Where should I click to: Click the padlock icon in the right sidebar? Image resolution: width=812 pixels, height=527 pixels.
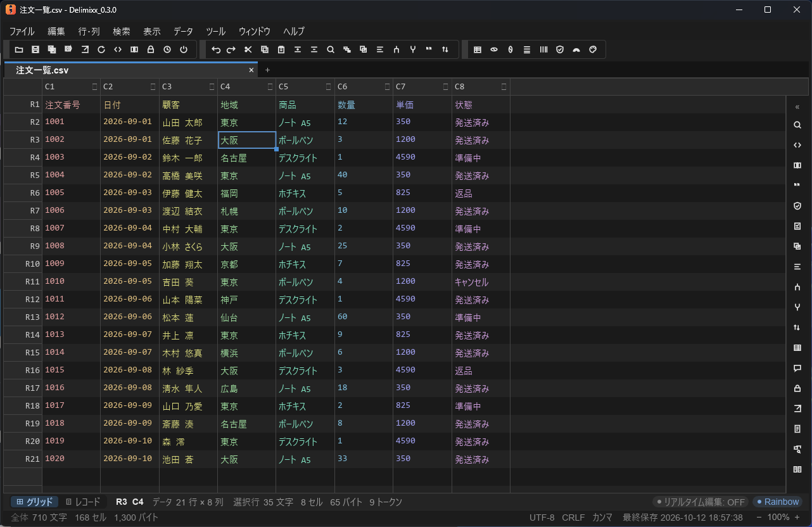(797, 388)
